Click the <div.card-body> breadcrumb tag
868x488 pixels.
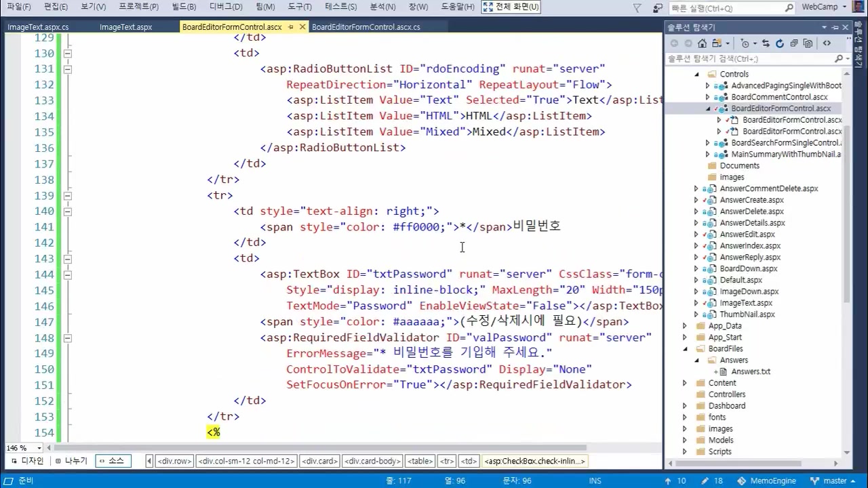click(x=372, y=461)
